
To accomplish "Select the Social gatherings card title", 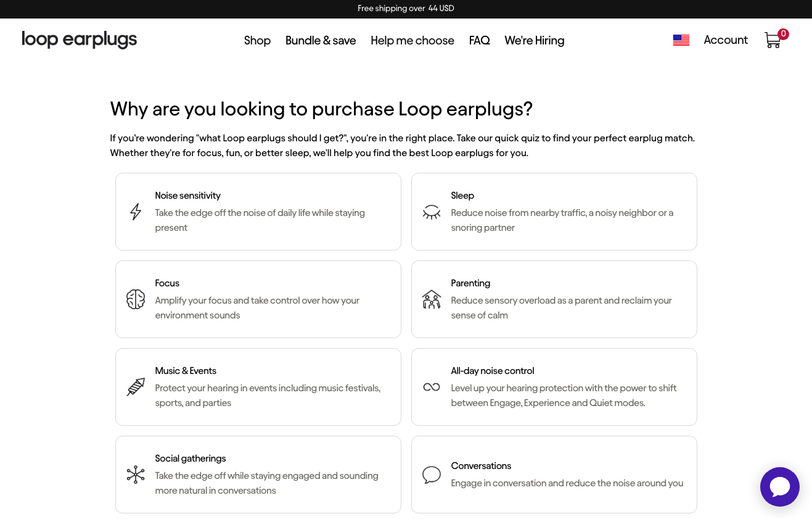I will tap(191, 459).
